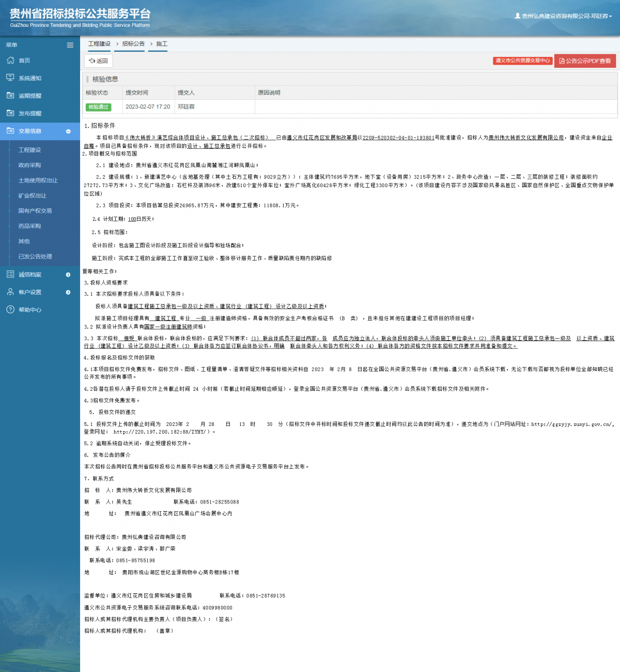Select the 首页 home icon in sidebar

pyautogui.click(x=10, y=60)
